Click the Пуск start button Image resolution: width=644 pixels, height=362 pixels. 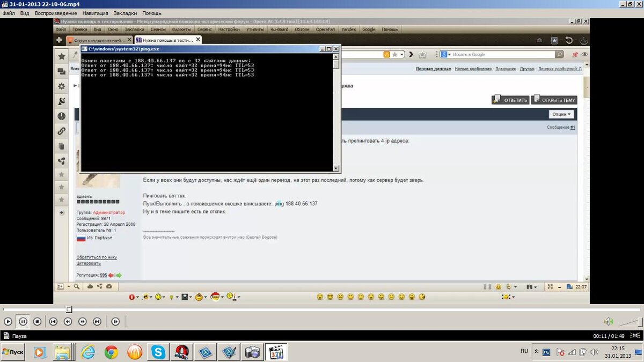point(13,352)
